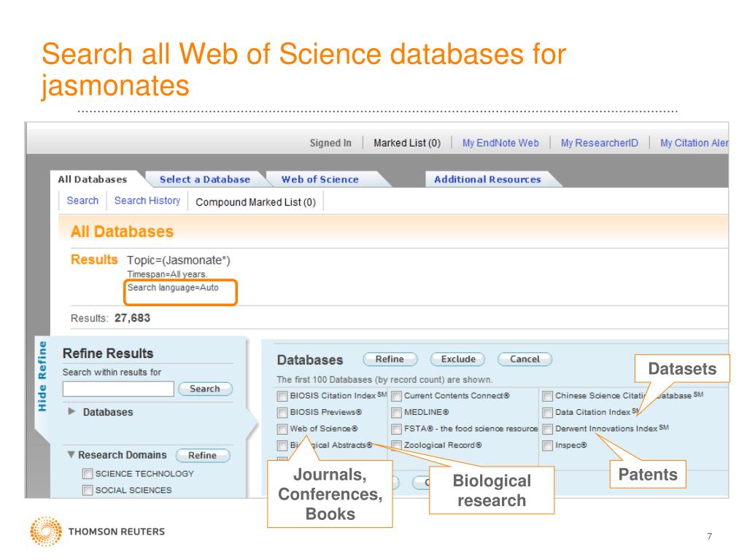Check Current Contents Connect checkbox

[396, 396]
